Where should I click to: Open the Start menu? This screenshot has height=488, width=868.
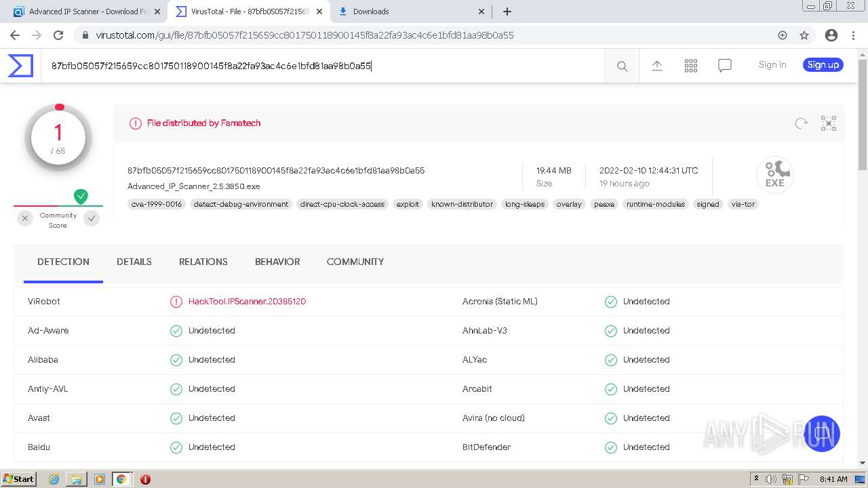pos(18,479)
